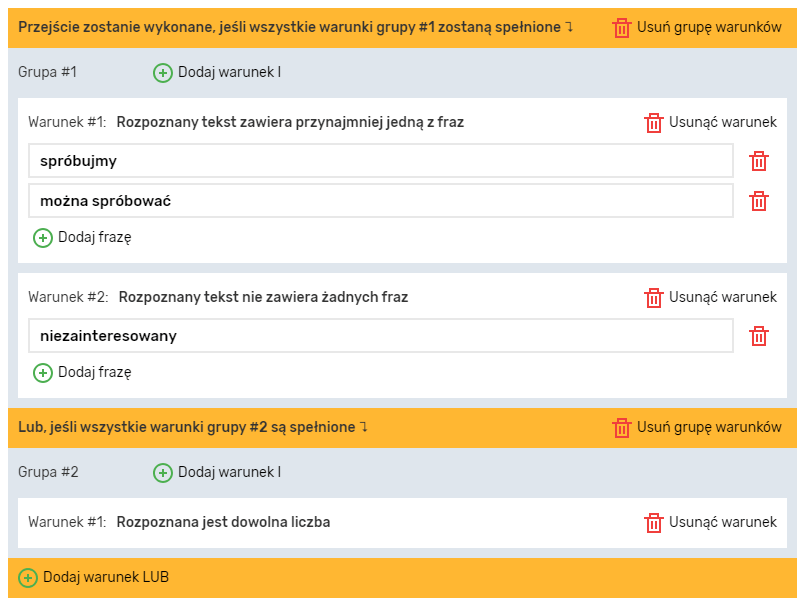Image resolution: width=803 pixels, height=606 pixels.
Task: Click green plus icon in Grupa #1
Action: coord(163,73)
